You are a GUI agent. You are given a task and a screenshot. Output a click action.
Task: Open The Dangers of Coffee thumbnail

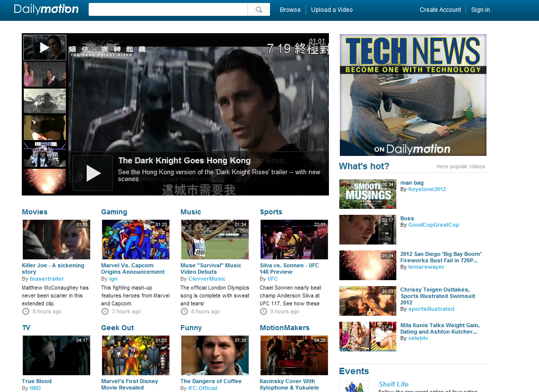point(215,355)
